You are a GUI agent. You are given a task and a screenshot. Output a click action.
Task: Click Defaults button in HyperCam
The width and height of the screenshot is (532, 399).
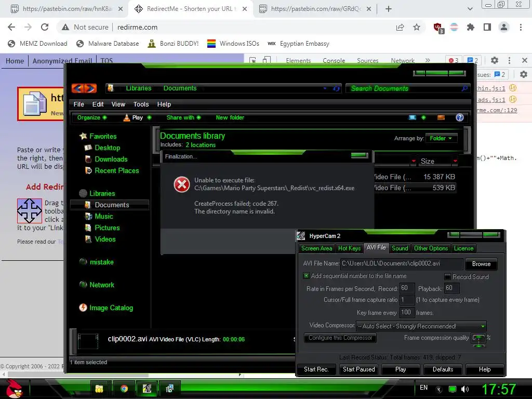coord(443,369)
